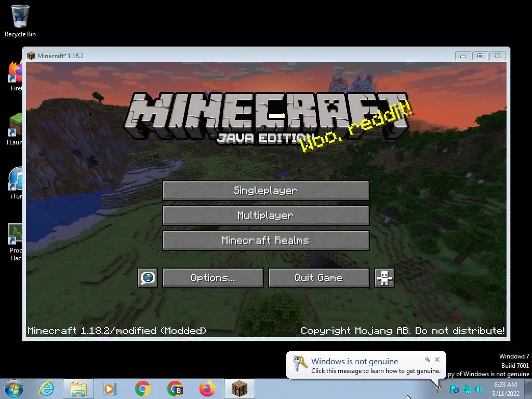Screen dimensions: 532x399
Task: Launch Internet Explorer from taskbar
Action: [x=46, y=389]
